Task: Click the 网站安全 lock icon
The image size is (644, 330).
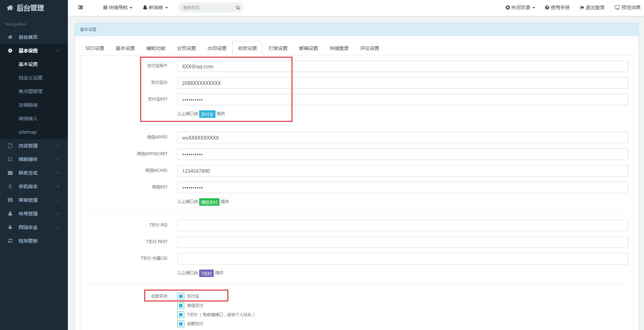Action: pos(10,227)
